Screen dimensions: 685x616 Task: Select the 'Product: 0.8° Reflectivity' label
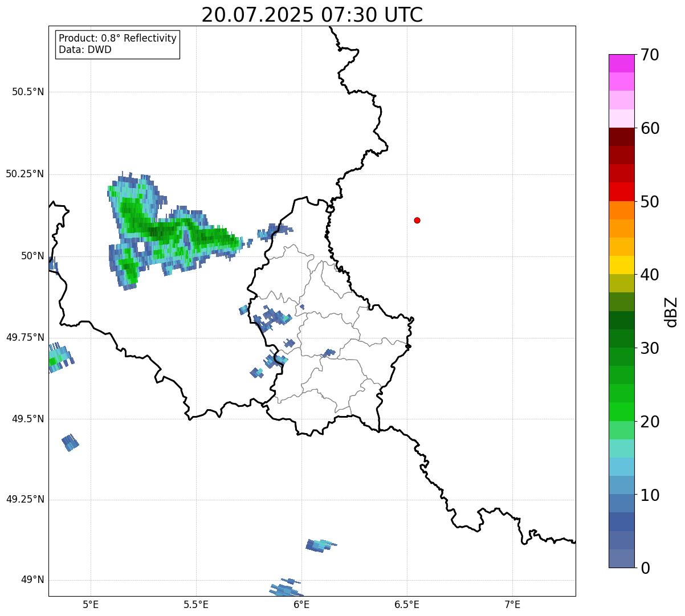(x=118, y=38)
